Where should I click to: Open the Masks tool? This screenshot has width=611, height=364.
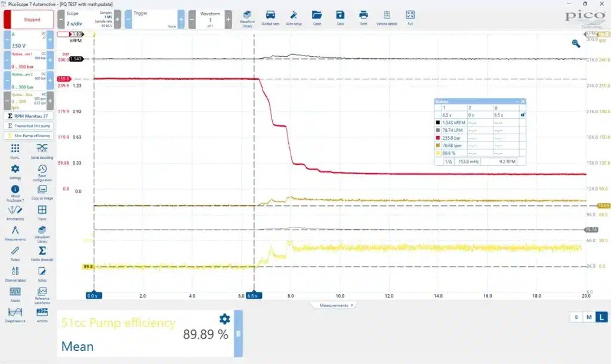click(x=15, y=294)
